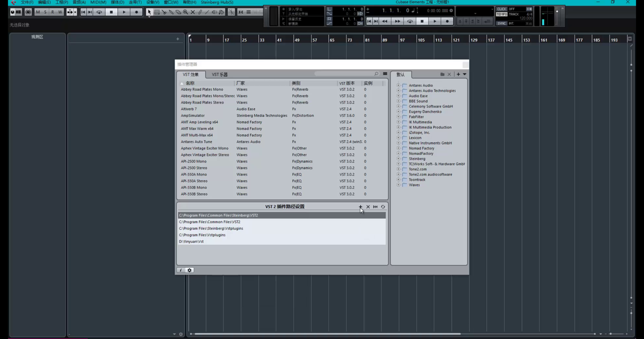
Task: Click the plug-in search field
Action: (346, 74)
